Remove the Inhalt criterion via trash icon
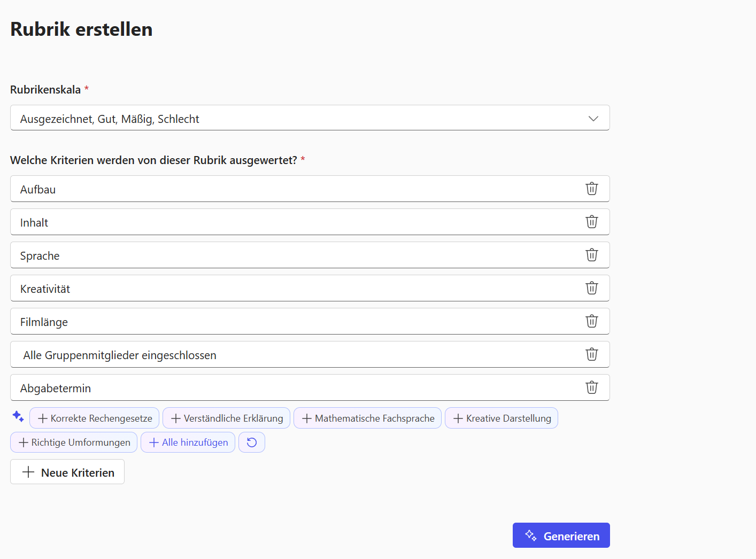The width and height of the screenshot is (756, 559). coord(591,222)
